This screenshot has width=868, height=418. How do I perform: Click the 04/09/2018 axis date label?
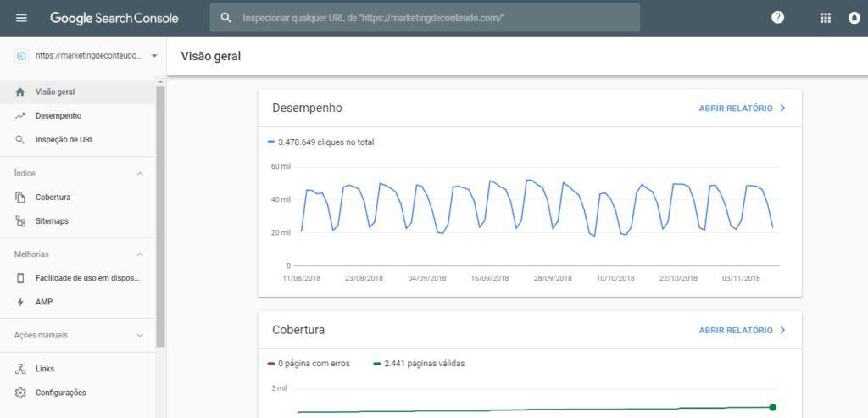click(427, 278)
